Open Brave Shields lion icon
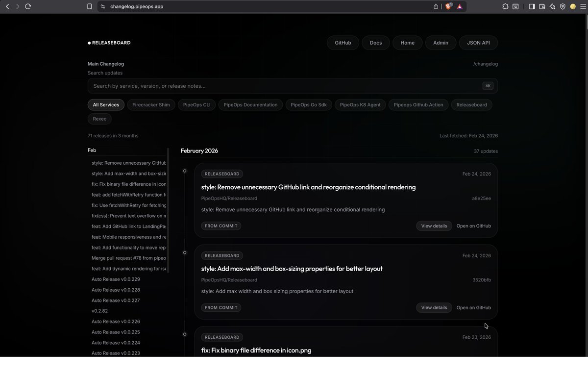The height and width of the screenshot is (377, 588). click(448, 6)
